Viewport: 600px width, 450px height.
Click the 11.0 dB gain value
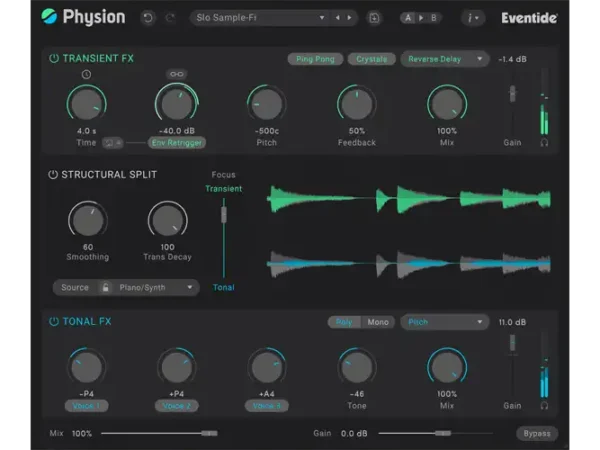click(512, 322)
